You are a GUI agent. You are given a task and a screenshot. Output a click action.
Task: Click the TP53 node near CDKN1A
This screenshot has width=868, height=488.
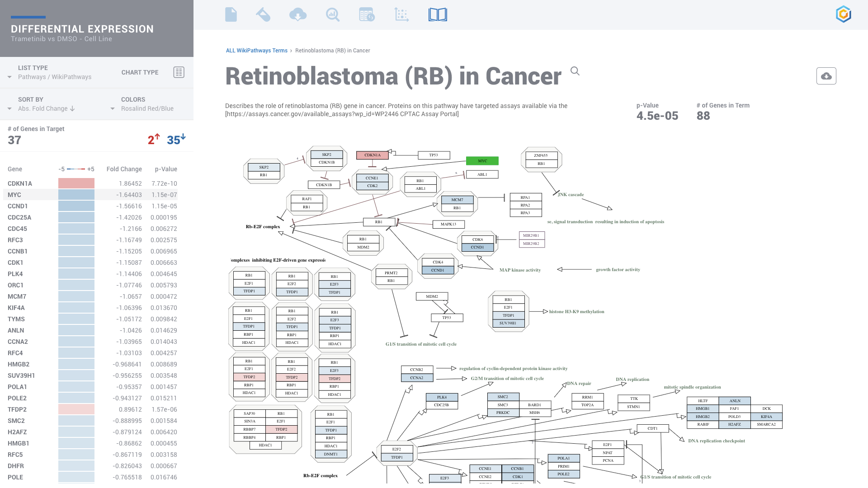coord(434,155)
